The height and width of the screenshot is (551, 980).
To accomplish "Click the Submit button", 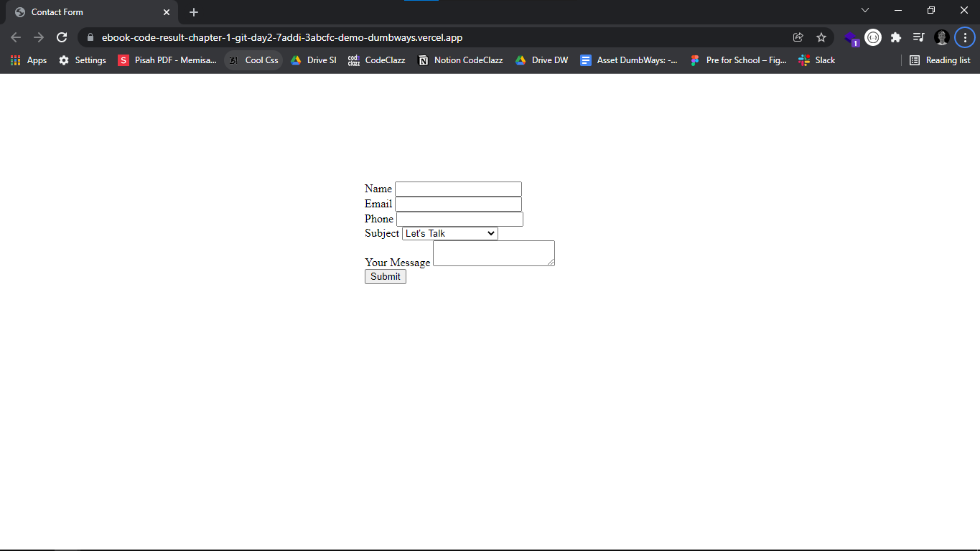I will coord(386,277).
